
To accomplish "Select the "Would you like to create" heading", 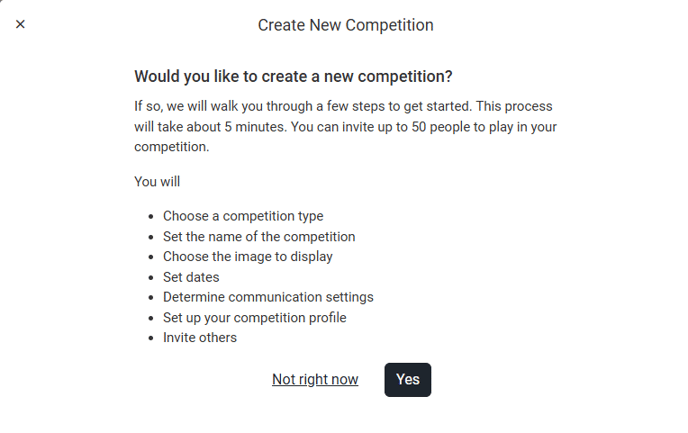I will 293,76.
